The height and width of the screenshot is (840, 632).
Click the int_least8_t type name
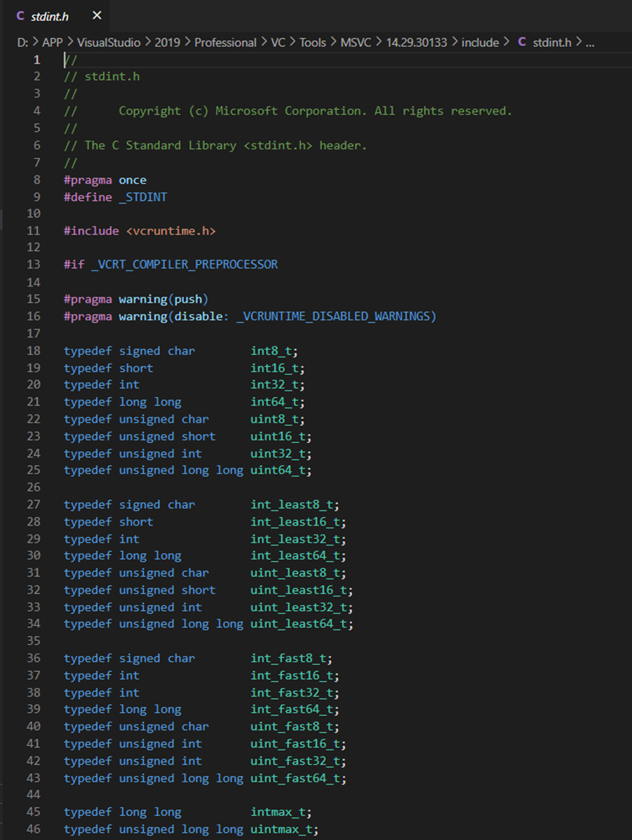coord(292,504)
